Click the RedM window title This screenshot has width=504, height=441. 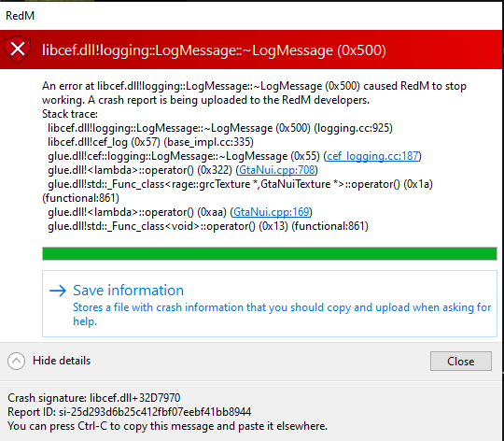(x=20, y=16)
